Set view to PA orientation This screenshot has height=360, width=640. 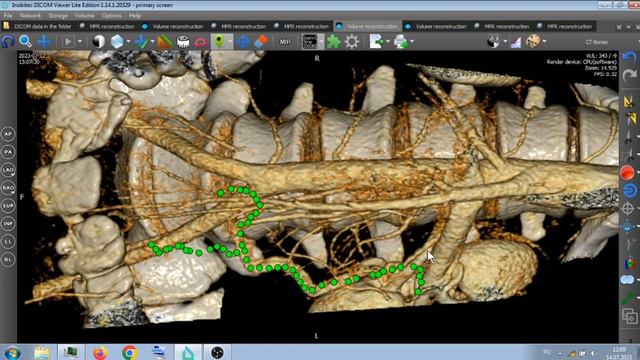coord(8,152)
